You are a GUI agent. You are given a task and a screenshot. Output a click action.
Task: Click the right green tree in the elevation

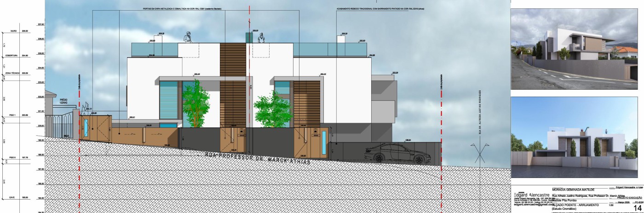[273, 109]
